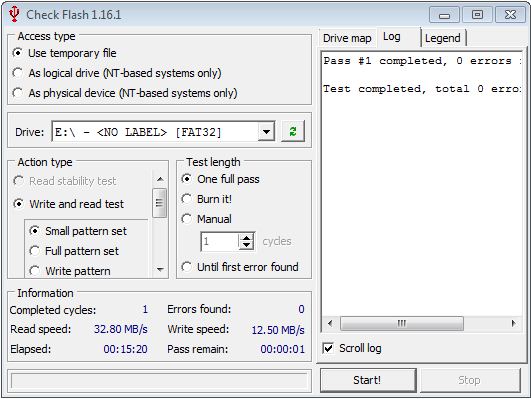Viewport: 531px width, 399px height.
Task: Click Action type list scroll down arrow
Action: [x=160, y=270]
